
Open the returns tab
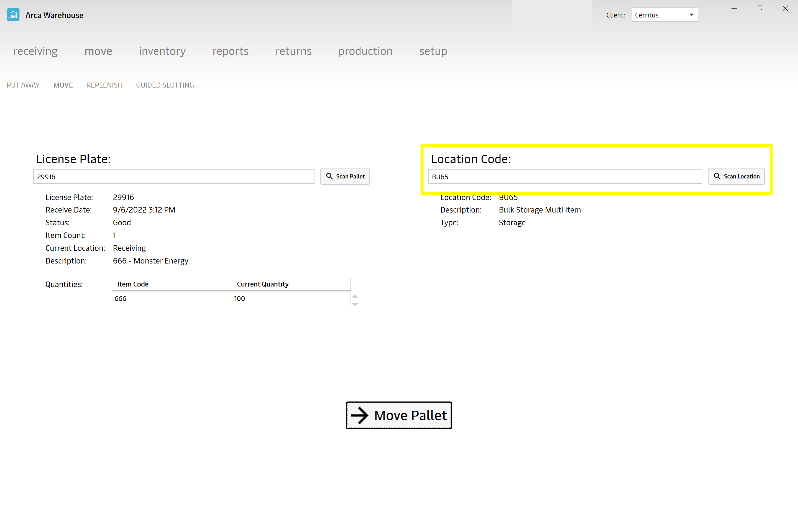pos(293,51)
